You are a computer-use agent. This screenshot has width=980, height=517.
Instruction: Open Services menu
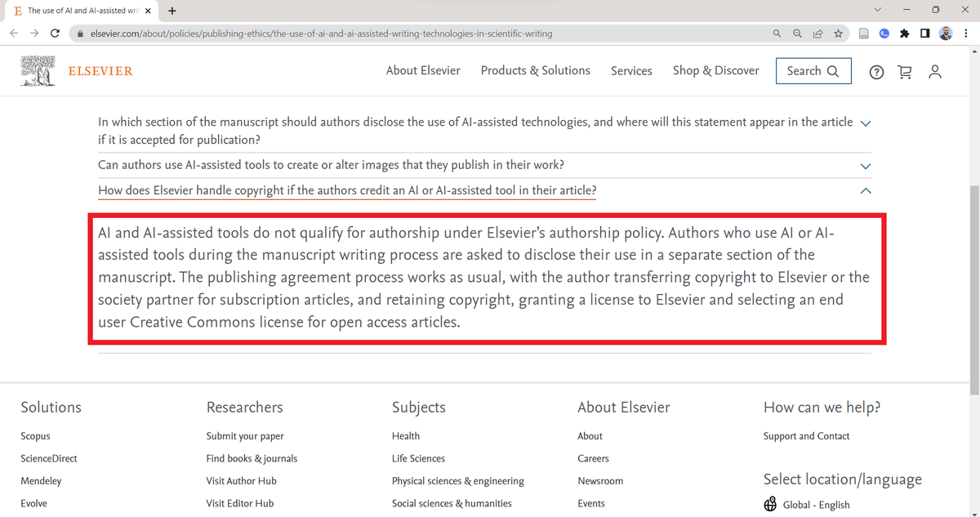point(631,71)
